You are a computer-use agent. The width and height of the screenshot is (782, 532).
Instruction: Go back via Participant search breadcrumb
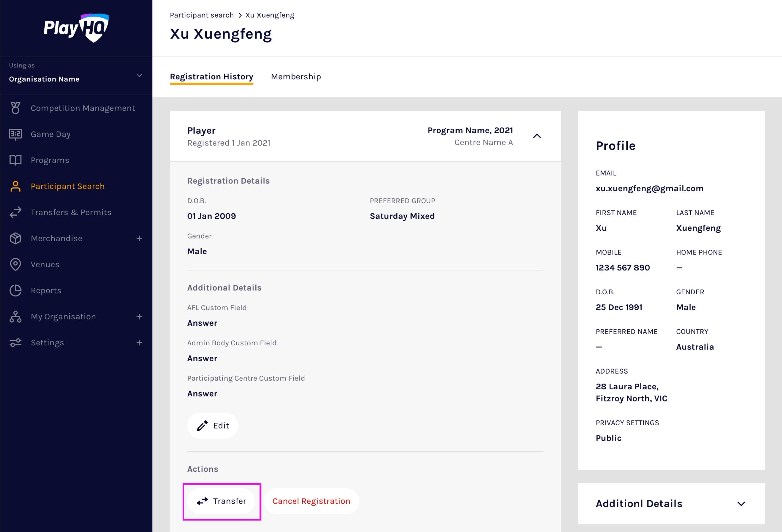202,15
